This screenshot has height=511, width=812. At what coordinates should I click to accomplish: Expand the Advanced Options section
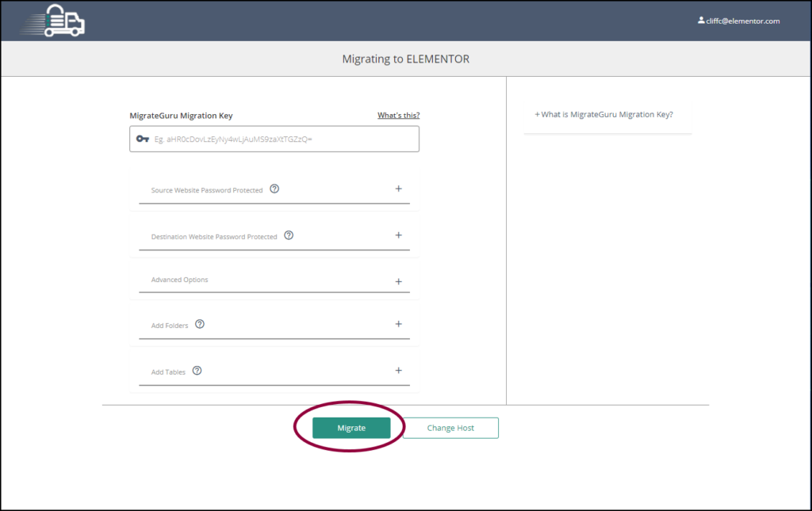399,279
